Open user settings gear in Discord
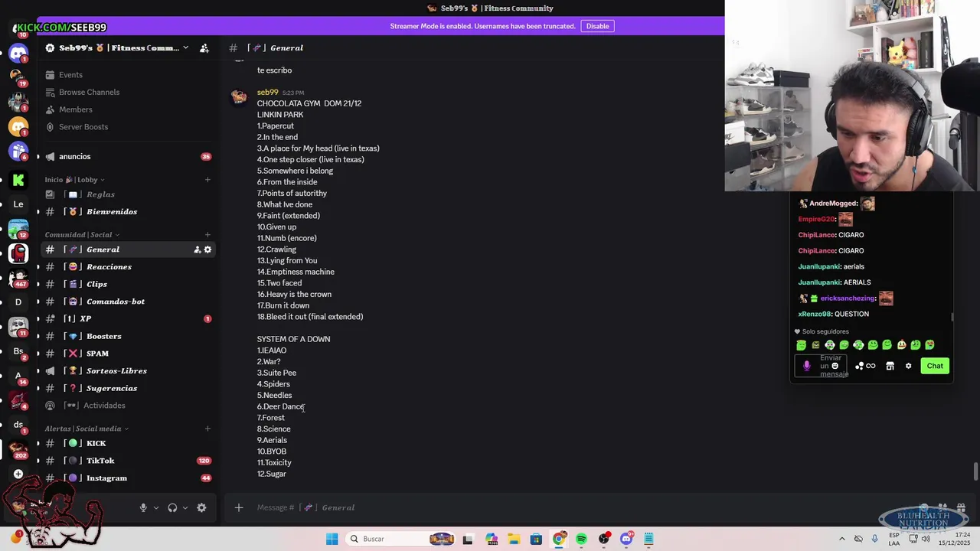This screenshot has height=551, width=980. [x=201, y=507]
